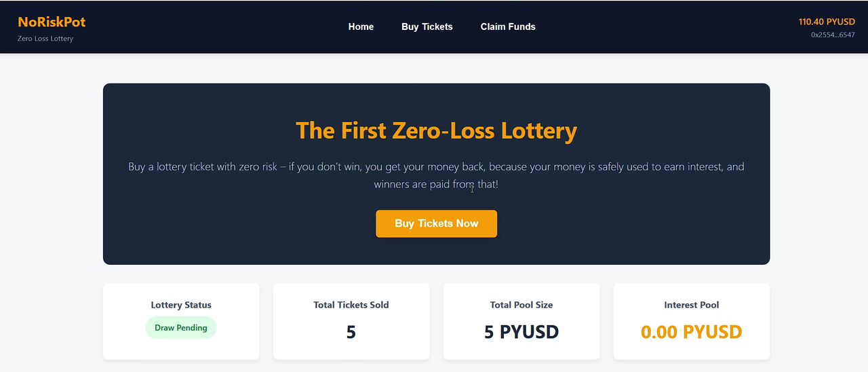Open the Claim Funds page
868x372 pixels.
(508, 26)
